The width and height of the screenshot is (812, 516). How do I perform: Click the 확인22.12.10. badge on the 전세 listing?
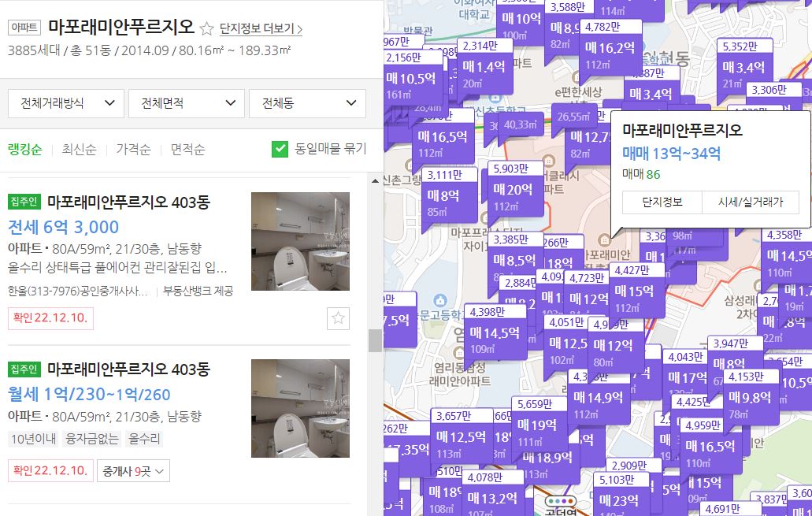(x=50, y=317)
